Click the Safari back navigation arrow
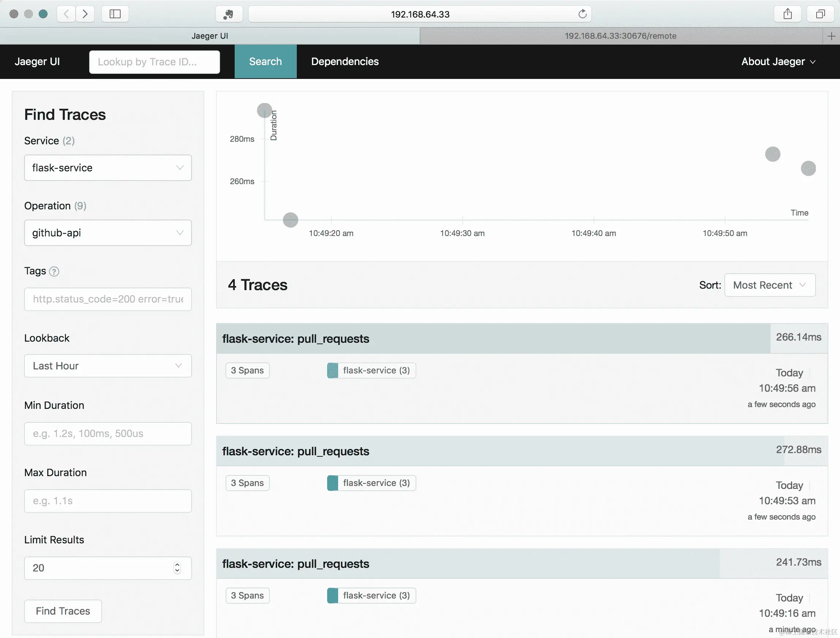Image resolution: width=840 pixels, height=638 pixels. tap(66, 14)
